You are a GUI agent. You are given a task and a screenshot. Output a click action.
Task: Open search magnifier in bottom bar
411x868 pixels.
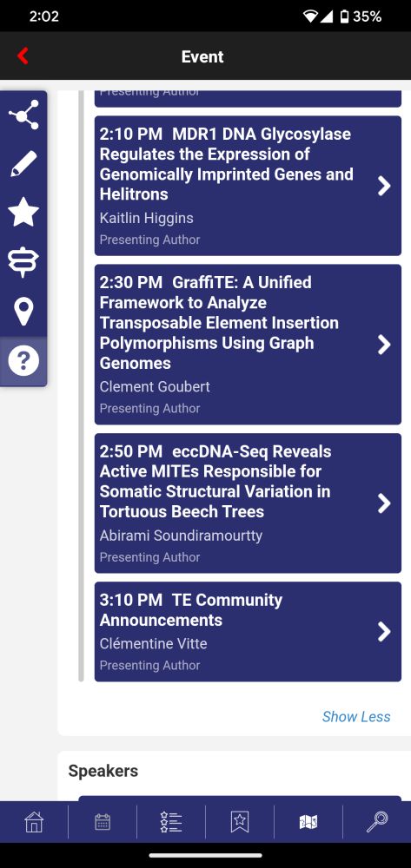(377, 822)
